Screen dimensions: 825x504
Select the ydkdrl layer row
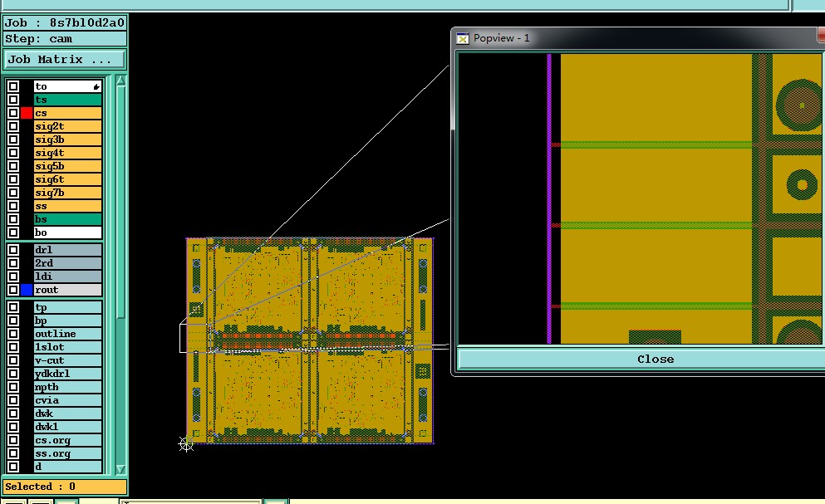click(68, 374)
